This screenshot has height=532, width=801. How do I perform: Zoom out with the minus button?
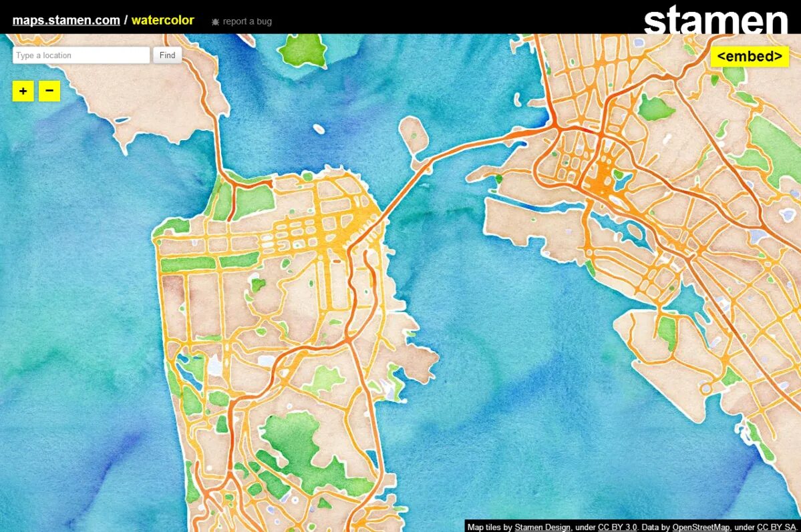pyautogui.click(x=49, y=91)
